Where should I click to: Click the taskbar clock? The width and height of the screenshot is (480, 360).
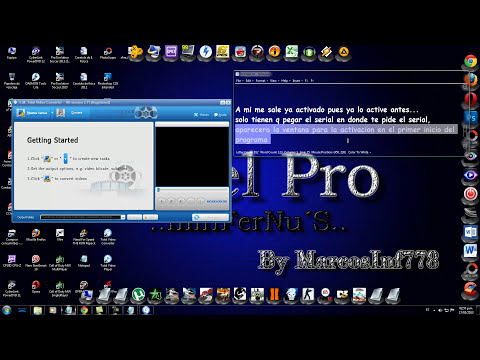point(466,310)
